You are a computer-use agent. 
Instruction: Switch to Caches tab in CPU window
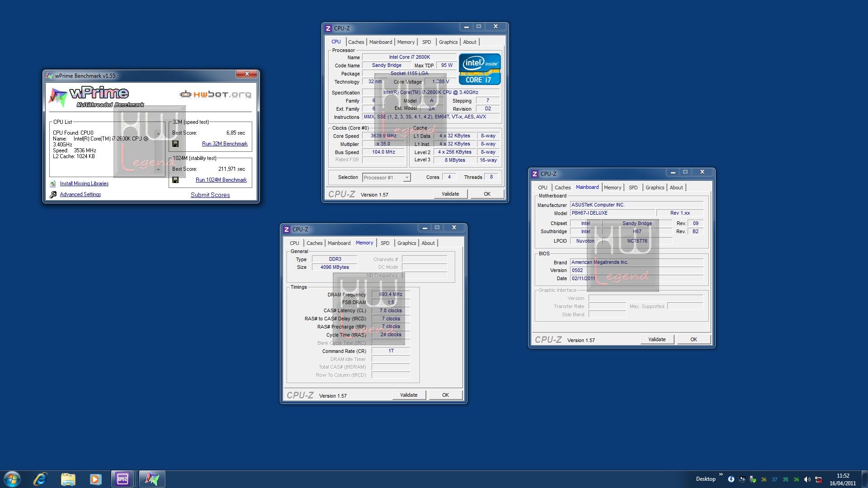point(356,42)
